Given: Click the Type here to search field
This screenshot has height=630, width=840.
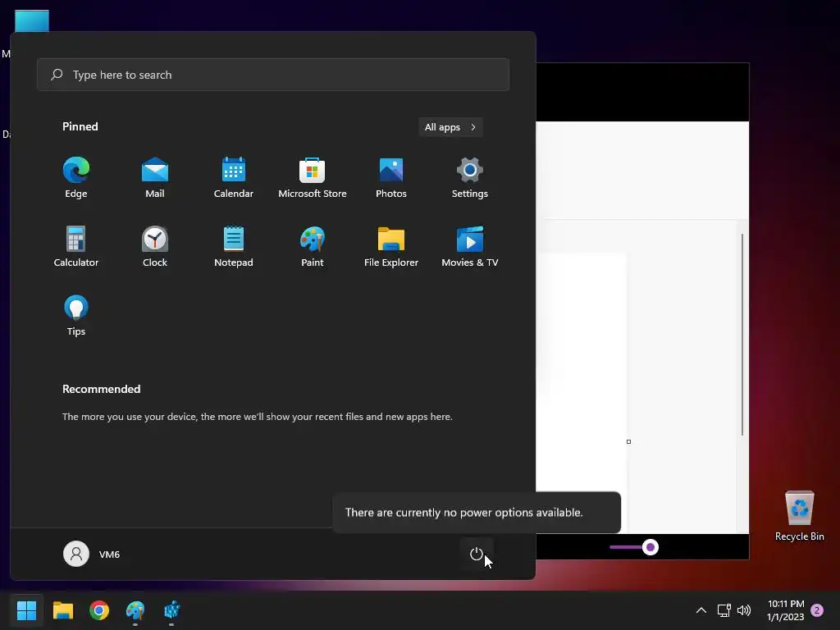Looking at the screenshot, I should pos(273,75).
